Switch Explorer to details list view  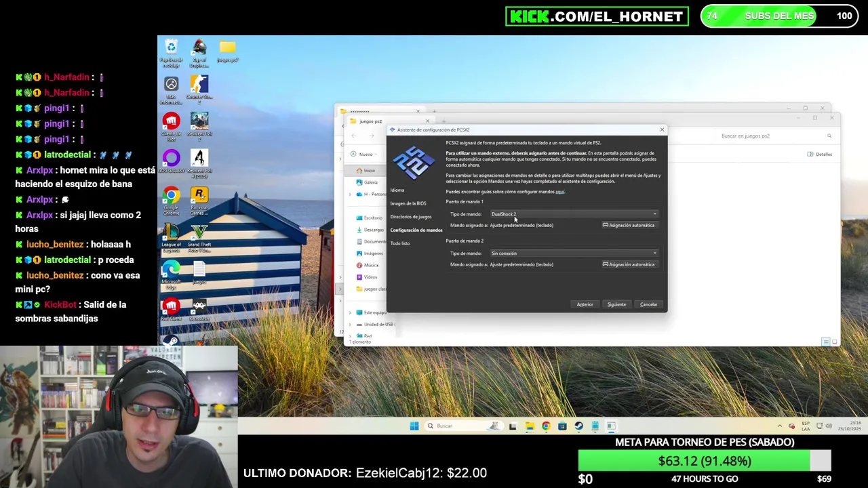click(x=825, y=342)
